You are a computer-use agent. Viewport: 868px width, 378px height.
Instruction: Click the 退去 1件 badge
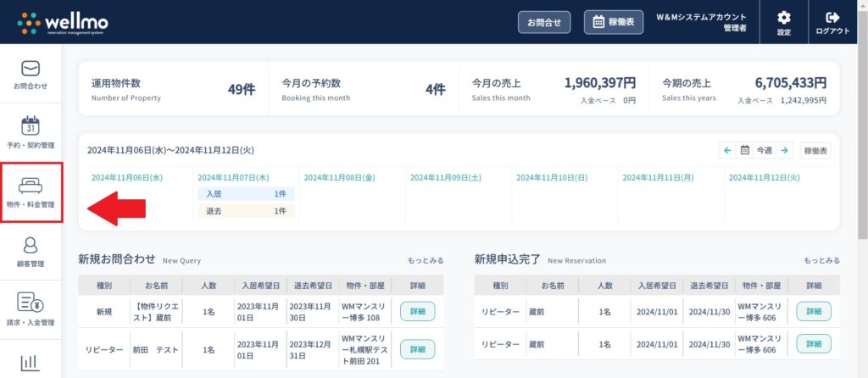[x=247, y=211]
